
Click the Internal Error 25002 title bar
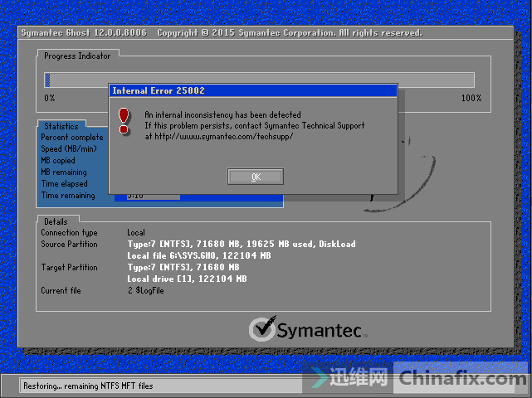tap(253, 90)
